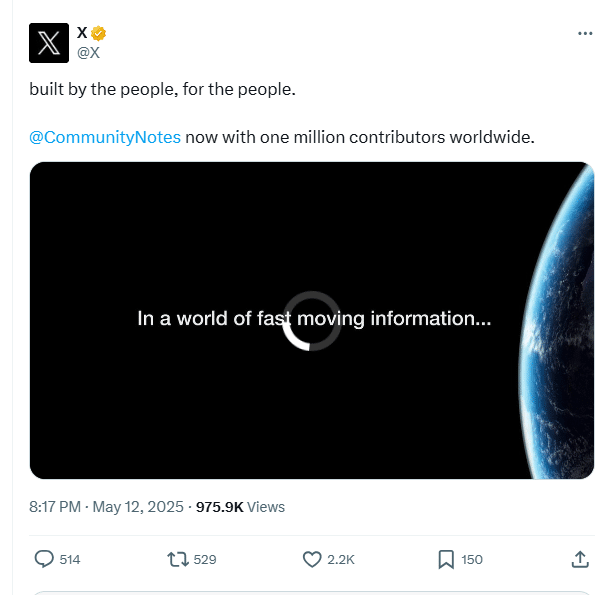Screen dimensions: 609x595
Task: Open the X profile avatar logo
Action: 49,43
